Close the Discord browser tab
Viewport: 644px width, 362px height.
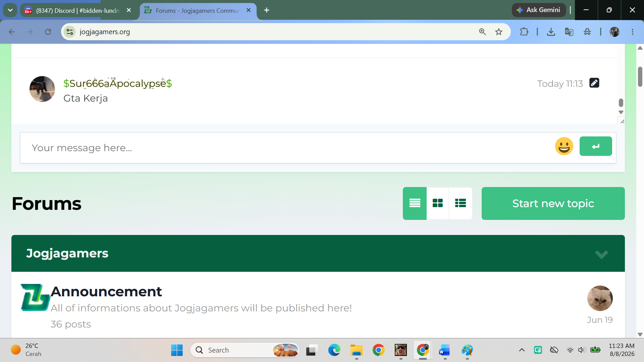click(129, 10)
